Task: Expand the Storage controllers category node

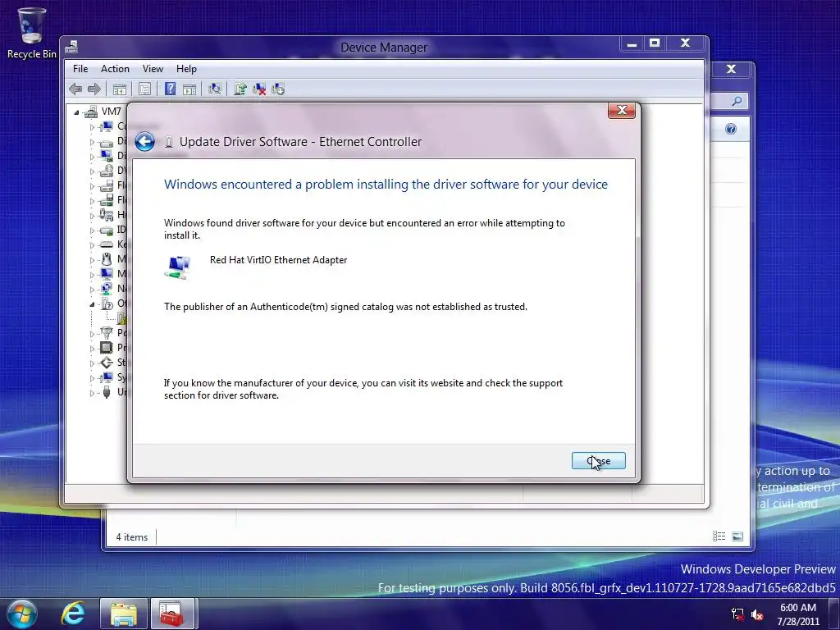Action: click(x=92, y=363)
